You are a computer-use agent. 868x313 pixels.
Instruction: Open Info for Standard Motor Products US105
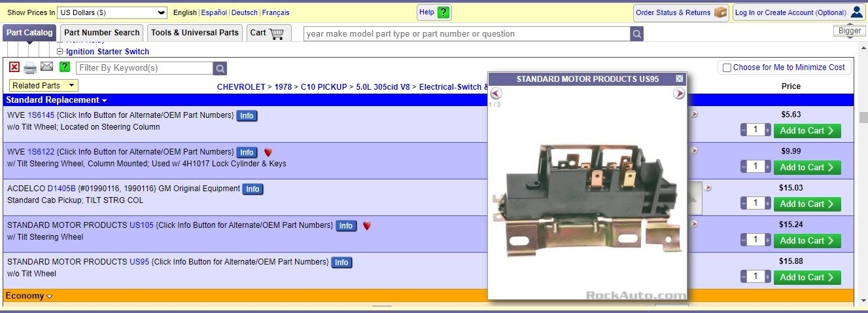click(346, 226)
